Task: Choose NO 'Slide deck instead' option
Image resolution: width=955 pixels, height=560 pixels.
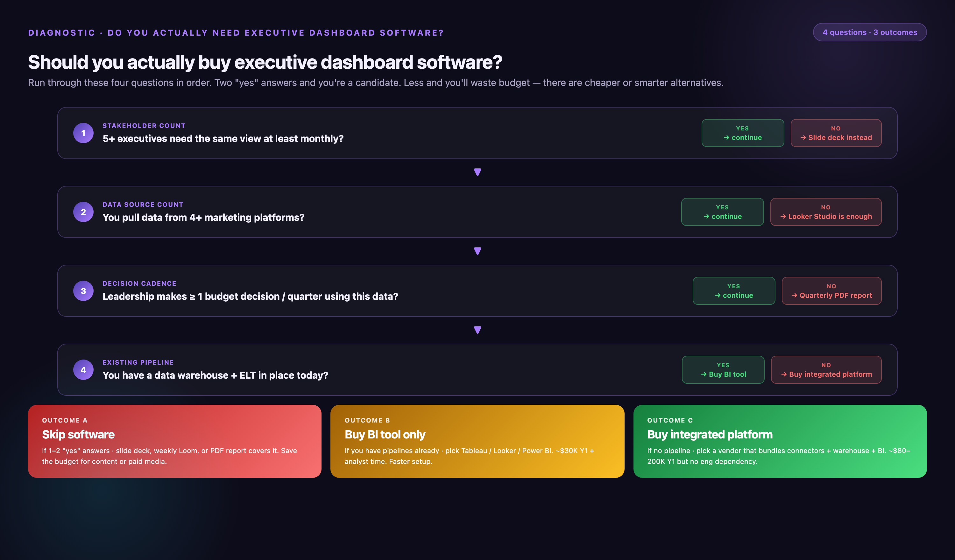Action: (x=836, y=133)
